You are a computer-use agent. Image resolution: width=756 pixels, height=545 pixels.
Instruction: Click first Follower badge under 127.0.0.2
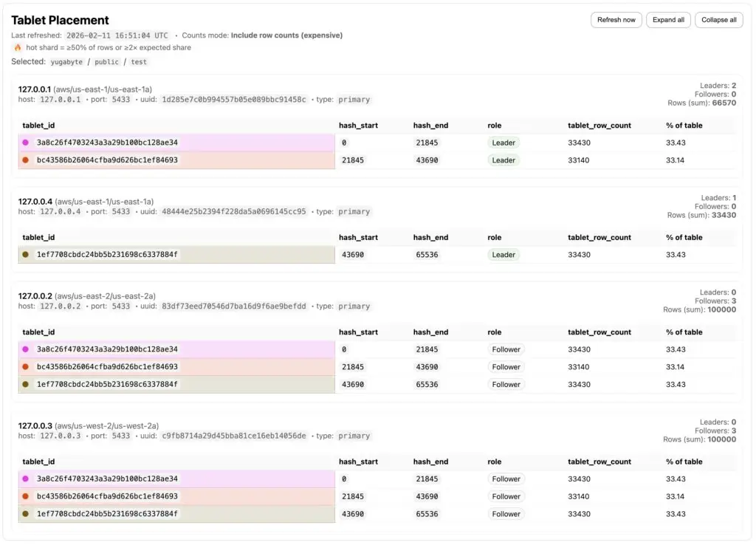[x=506, y=349]
